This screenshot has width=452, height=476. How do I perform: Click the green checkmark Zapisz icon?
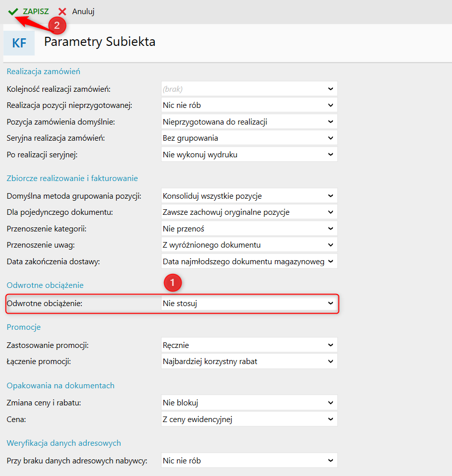coord(13,11)
